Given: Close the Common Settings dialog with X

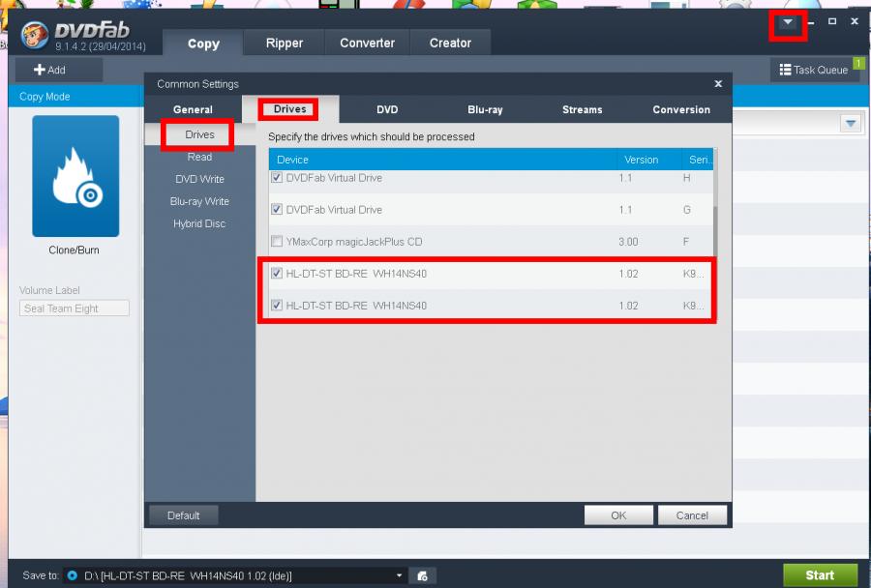Looking at the screenshot, I should pos(718,84).
